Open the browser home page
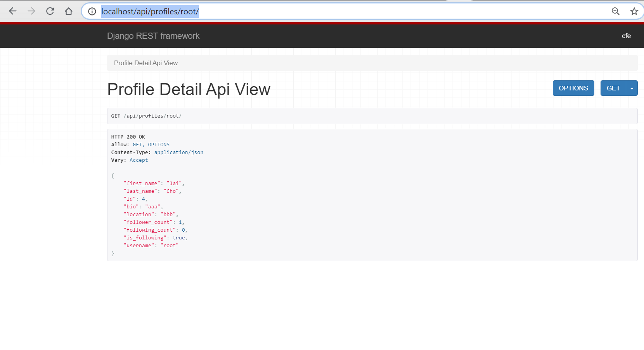 (69, 11)
